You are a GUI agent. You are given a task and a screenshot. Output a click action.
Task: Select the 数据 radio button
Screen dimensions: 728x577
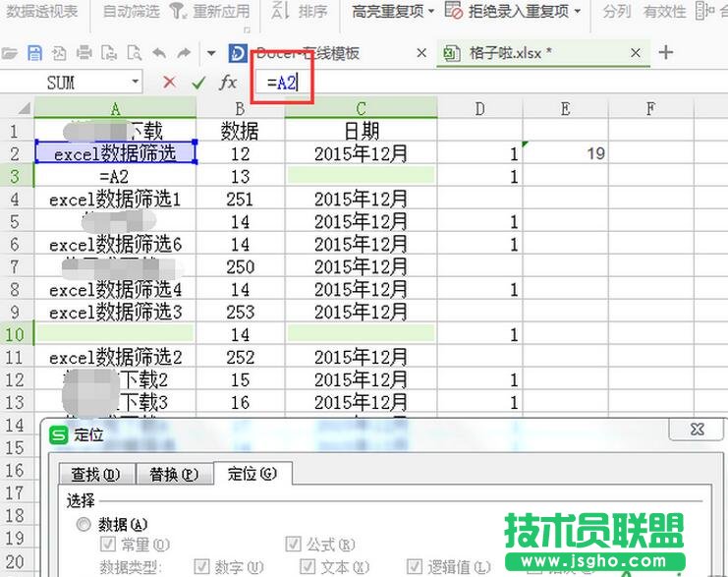point(83,525)
